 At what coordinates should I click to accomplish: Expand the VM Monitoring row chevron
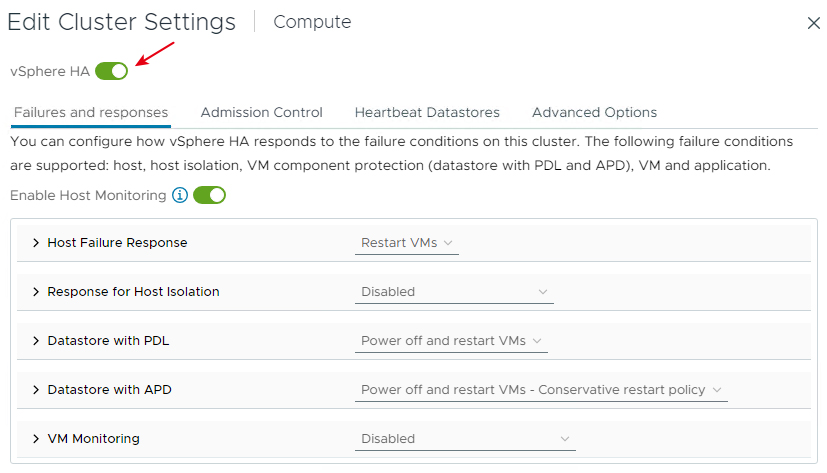coord(36,439)
